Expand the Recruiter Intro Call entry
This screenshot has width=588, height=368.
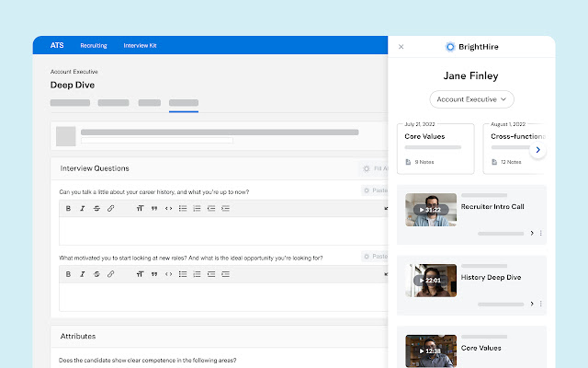tap(532, 234)
